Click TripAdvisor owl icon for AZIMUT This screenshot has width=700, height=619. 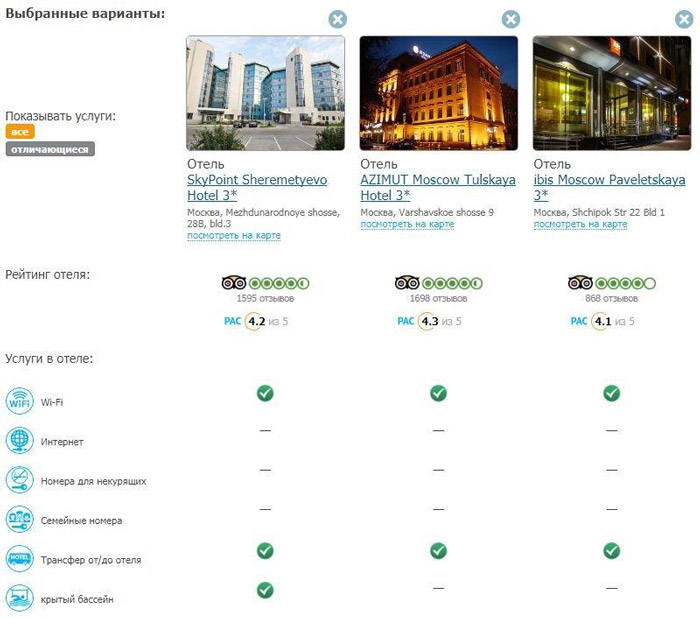(x=407, y=283)
